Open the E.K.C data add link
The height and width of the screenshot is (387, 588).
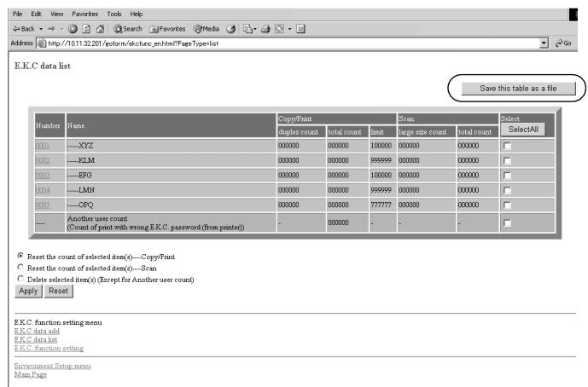click(37, 332)
